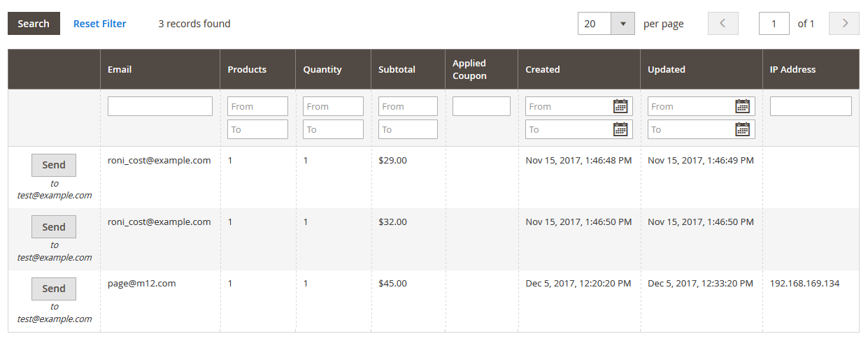868x341 pixels.
Task: Go to previous page arrow
Action: point(723,24)
